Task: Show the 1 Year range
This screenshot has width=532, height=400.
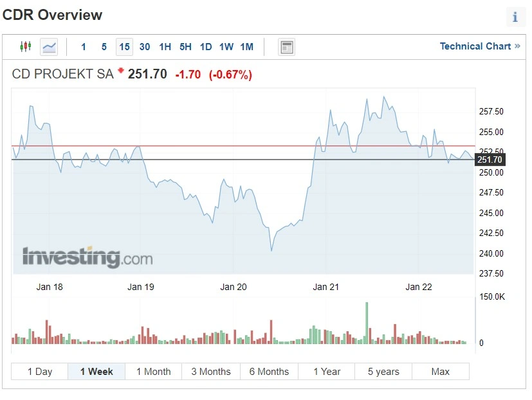Action: point(327,372)
